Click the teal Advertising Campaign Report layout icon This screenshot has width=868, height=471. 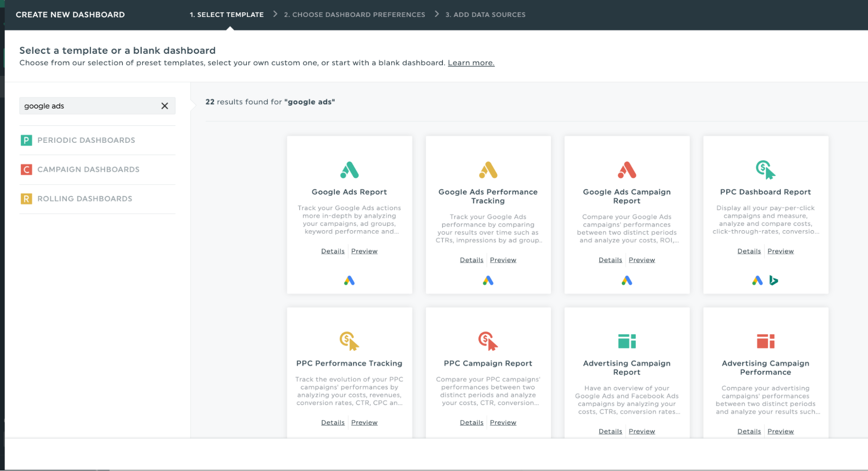click(x=627, y=341)
